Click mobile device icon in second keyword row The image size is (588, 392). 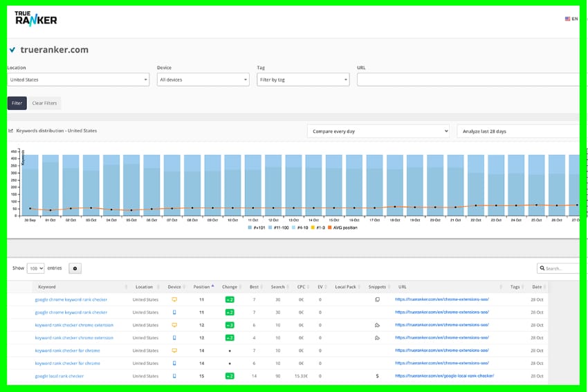coord(174,312)
